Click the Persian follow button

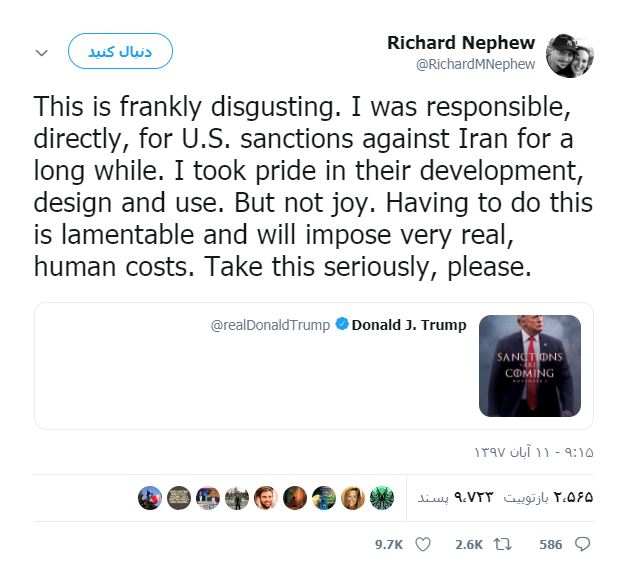(x=120, y=51)
